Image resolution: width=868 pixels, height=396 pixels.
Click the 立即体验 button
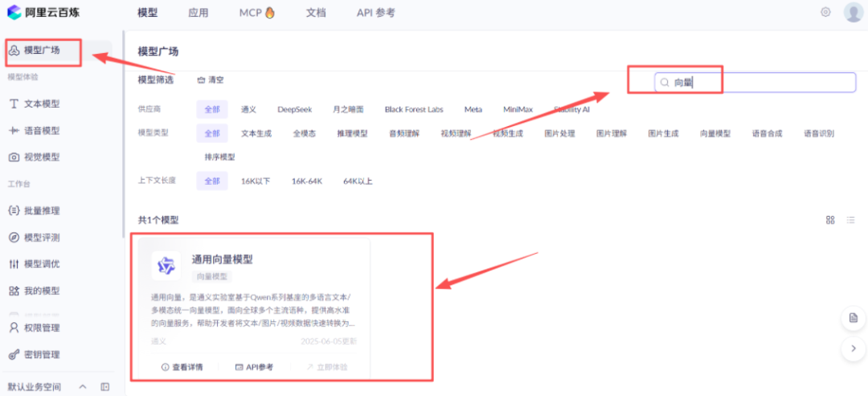326,367
